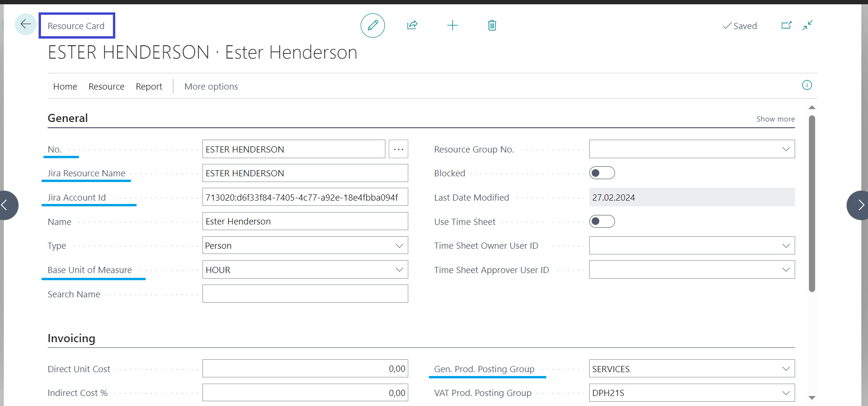Click the Search Name input field
The image size is (868, 406).
(305, 294)
